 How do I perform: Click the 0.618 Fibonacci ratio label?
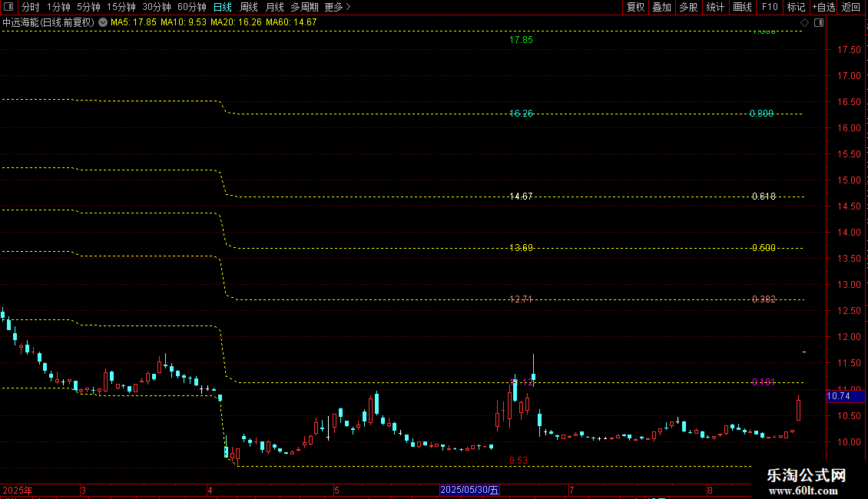coord(764,197)
